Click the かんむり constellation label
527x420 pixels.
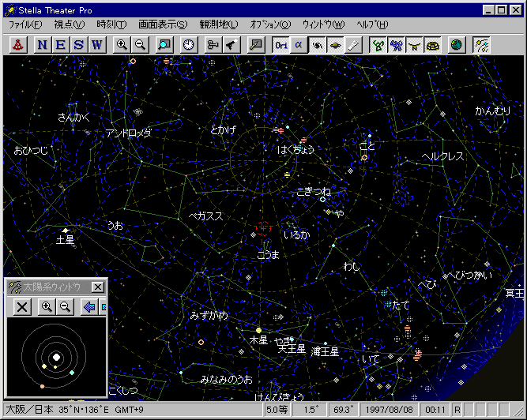[493, 111]
